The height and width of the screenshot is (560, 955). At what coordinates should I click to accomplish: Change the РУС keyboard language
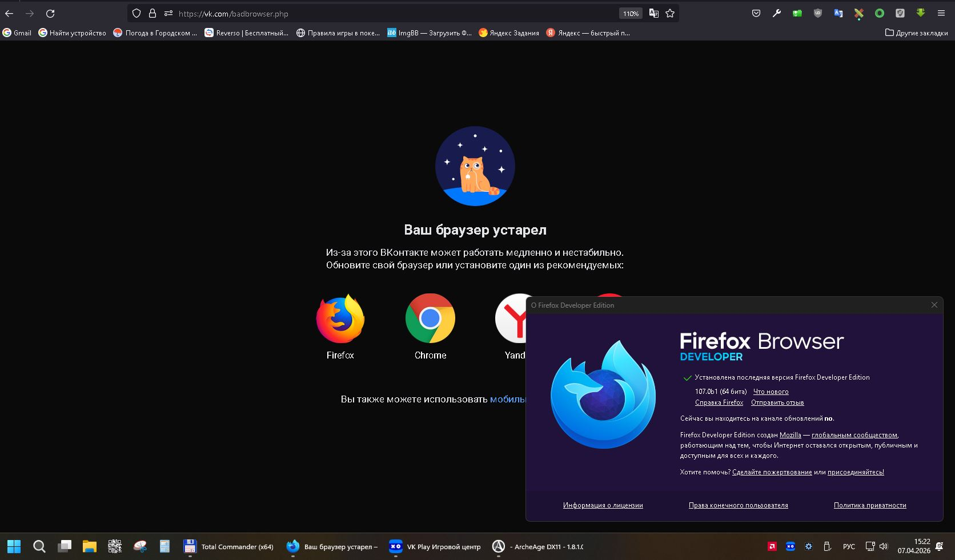tap(849, 547)
